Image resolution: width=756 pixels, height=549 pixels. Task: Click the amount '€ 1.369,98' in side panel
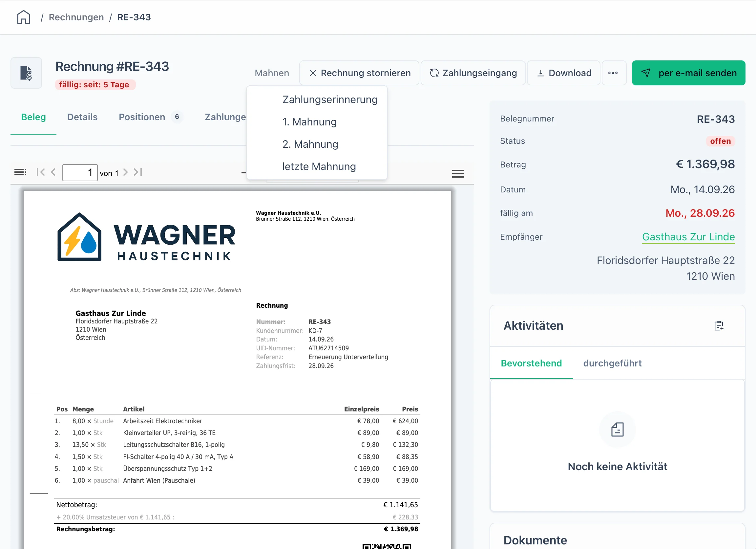[705, 164]
